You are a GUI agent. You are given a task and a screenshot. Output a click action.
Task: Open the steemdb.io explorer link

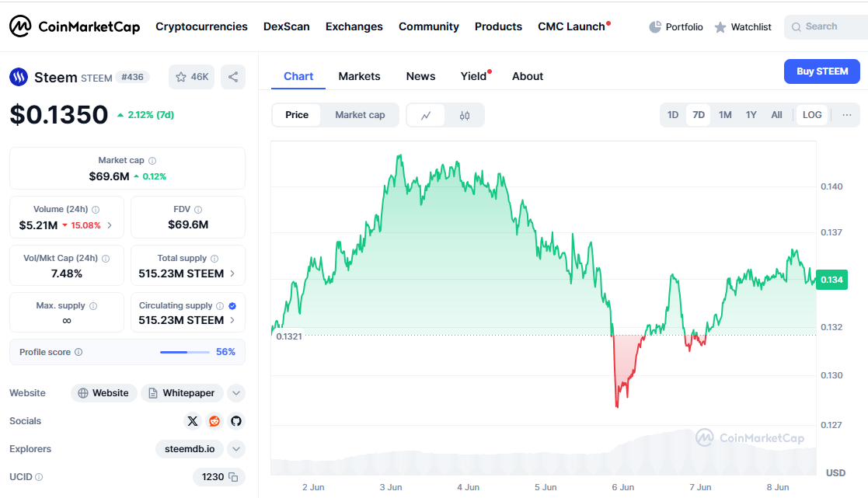coord(190,449)
